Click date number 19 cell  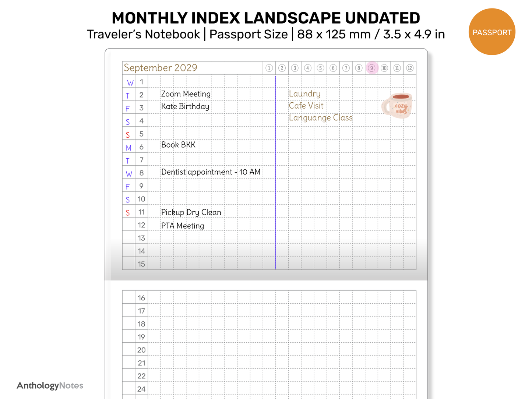tap(141, 337)
